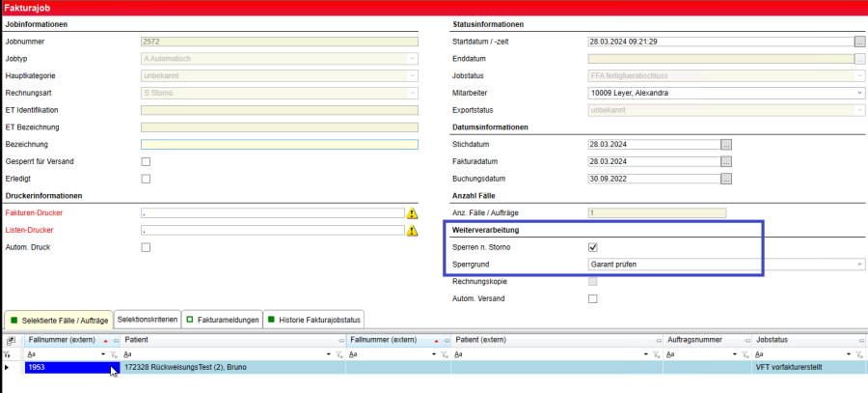The image size is (868, 393).
Task: Enable the Gesperrt für Versand checkbox
Action: point(146,161)
